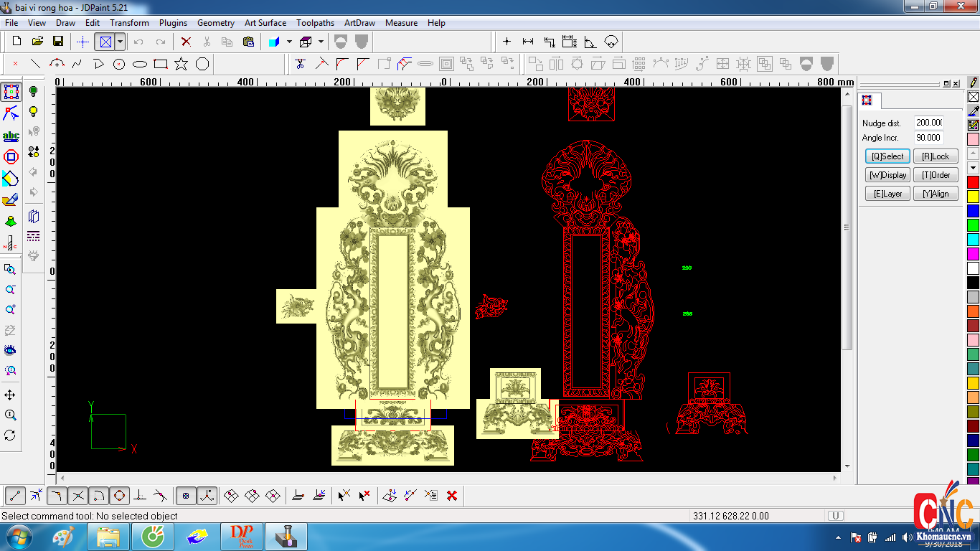The width and height of the screenshot is (980, 551).
Task: Open the Art Surface menu
Action: [x=265, y=23]
